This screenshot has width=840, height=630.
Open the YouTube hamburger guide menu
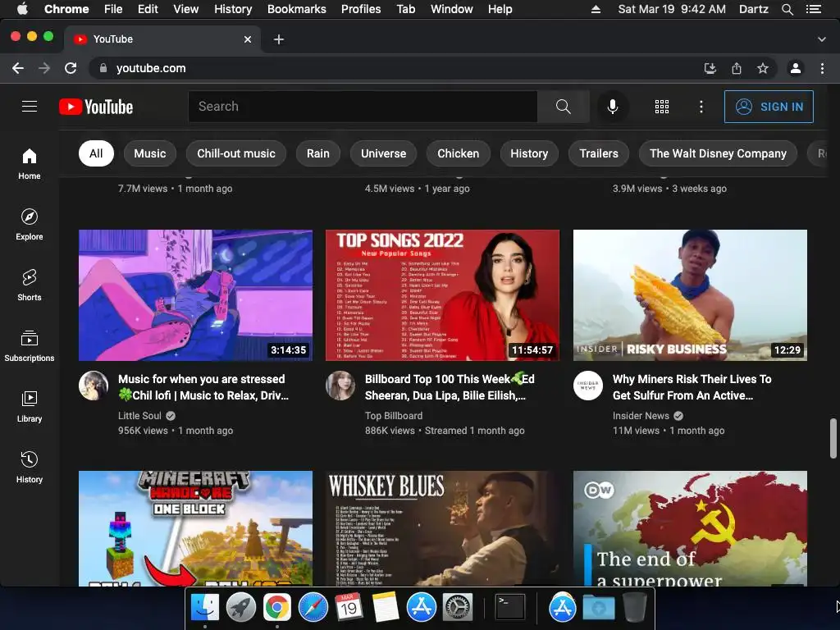tap(30, 107)
